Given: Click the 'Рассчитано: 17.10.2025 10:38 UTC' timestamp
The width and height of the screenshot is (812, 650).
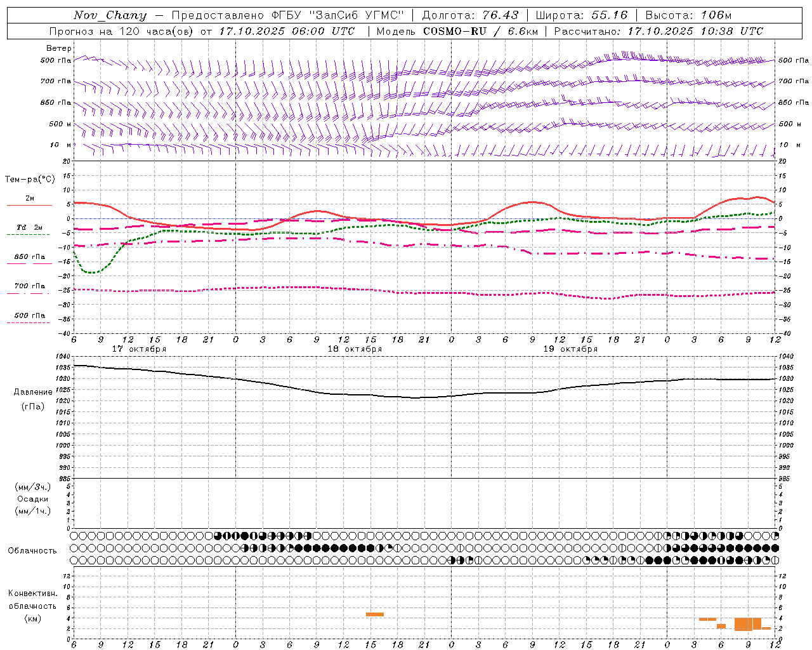Looking at the screenshot, I should point(658,31).
